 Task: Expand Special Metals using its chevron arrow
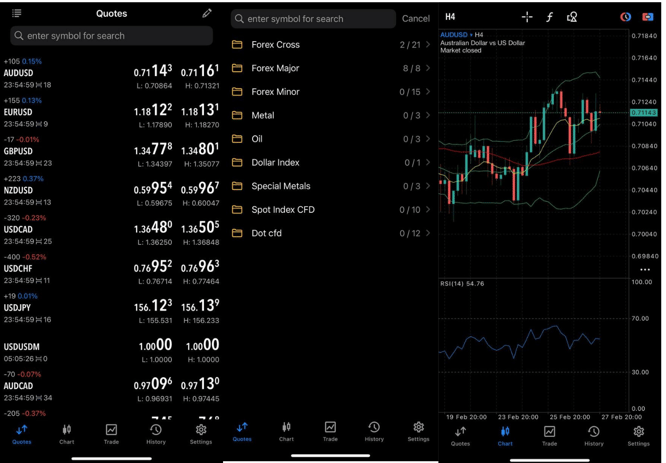pyautogui.click(x=428, y=186)
